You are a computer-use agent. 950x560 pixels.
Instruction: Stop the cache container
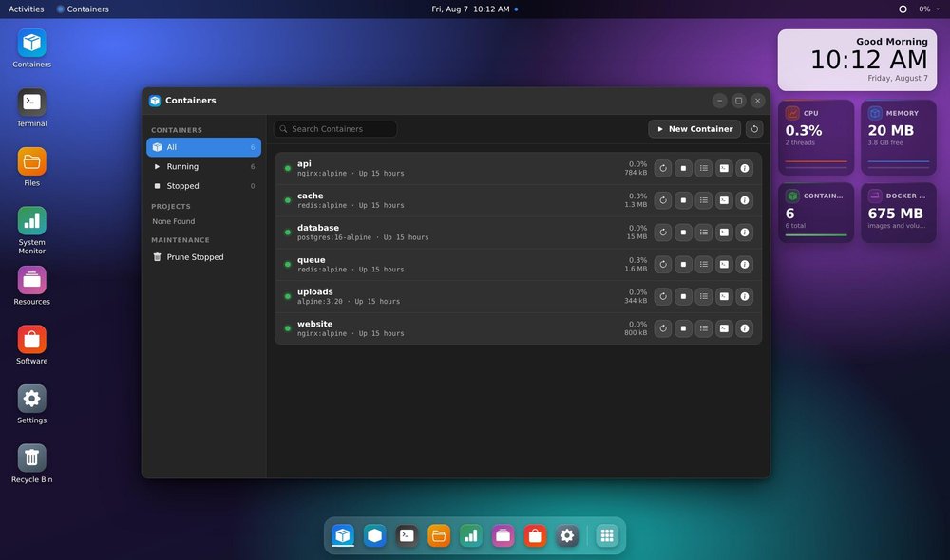click(x=683, y=200)
